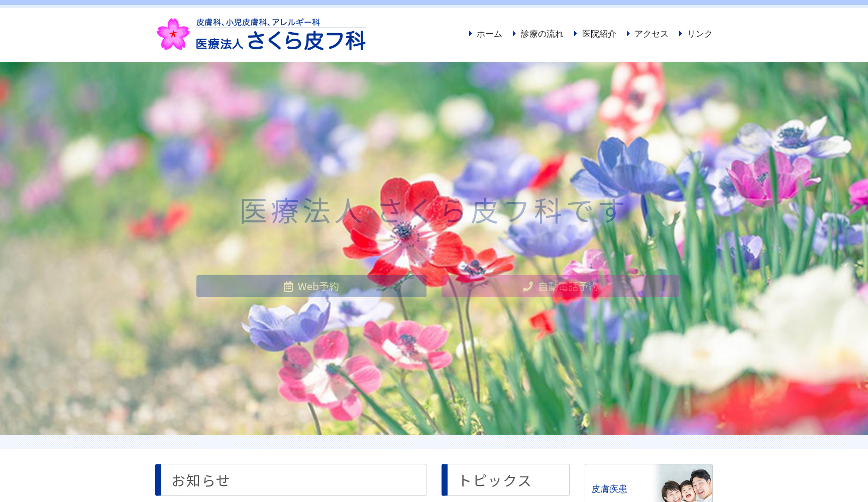868x502 pixels.
Task: Click the arrow icon before アクセス
Action: click(x=627, y=34)
